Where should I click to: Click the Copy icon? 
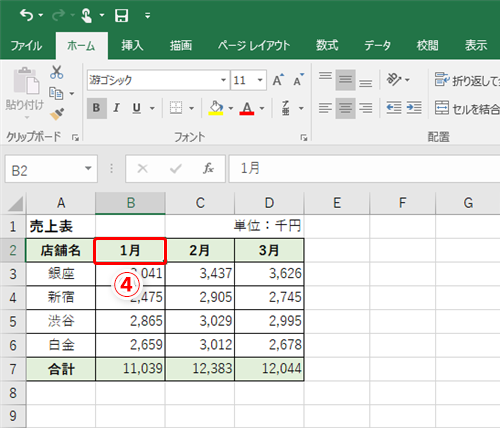tap(56, 93)
